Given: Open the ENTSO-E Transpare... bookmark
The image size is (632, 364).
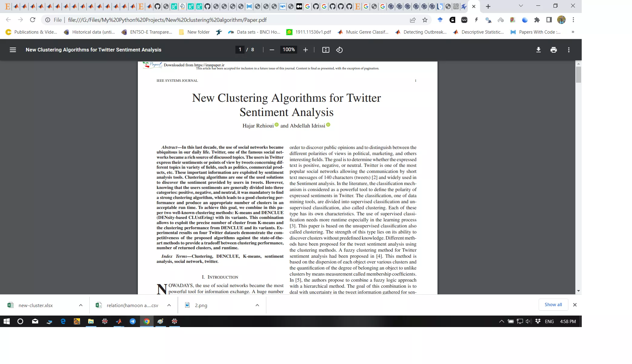Looking at the screenshot, I should click(x=147, y=32).
